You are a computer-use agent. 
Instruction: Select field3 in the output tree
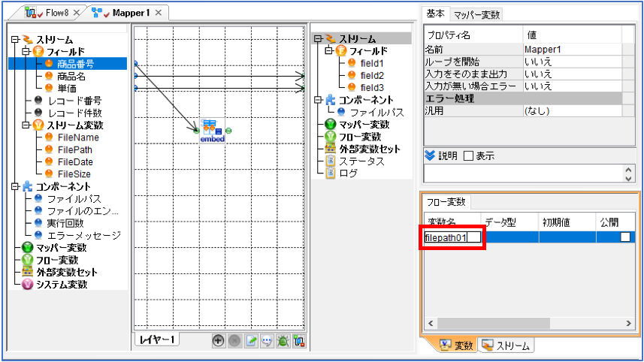click(372, 87)
